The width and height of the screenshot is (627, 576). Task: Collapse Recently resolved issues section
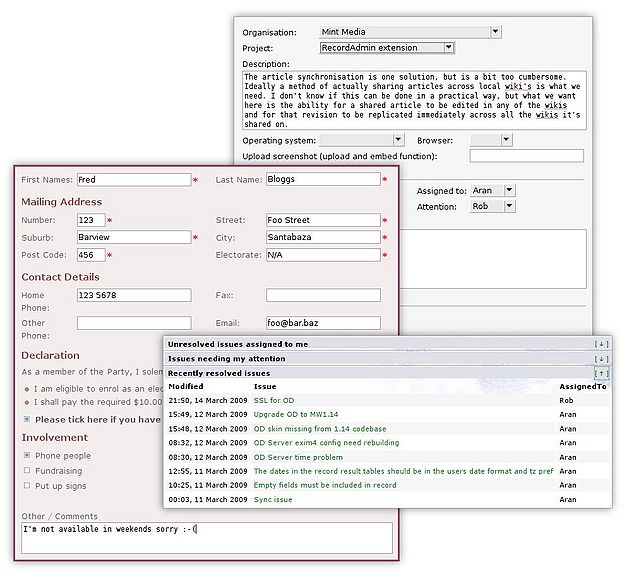click(x=601, y=373)
